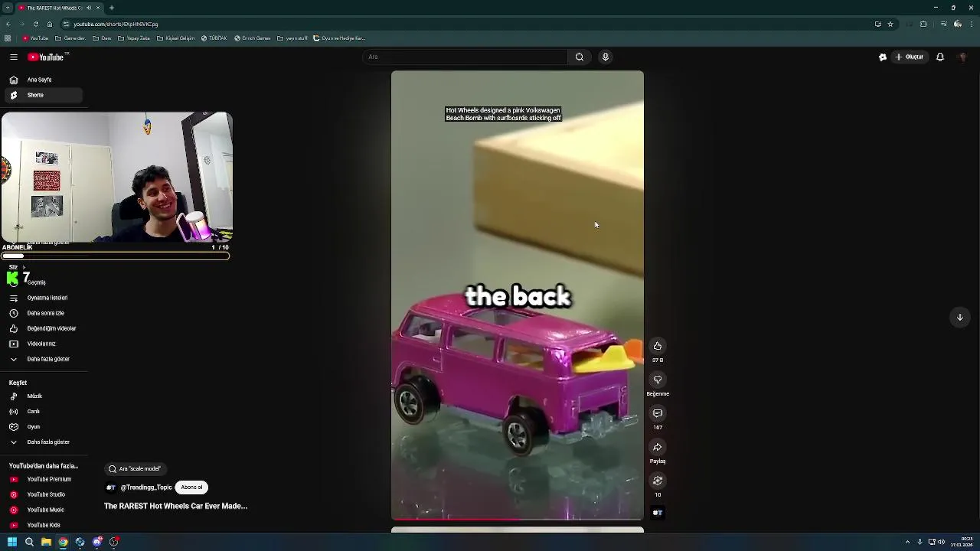The width and height of the screenshot is (980, 551).
Task: Open the remix icon on the short
Action: [658, 481]
